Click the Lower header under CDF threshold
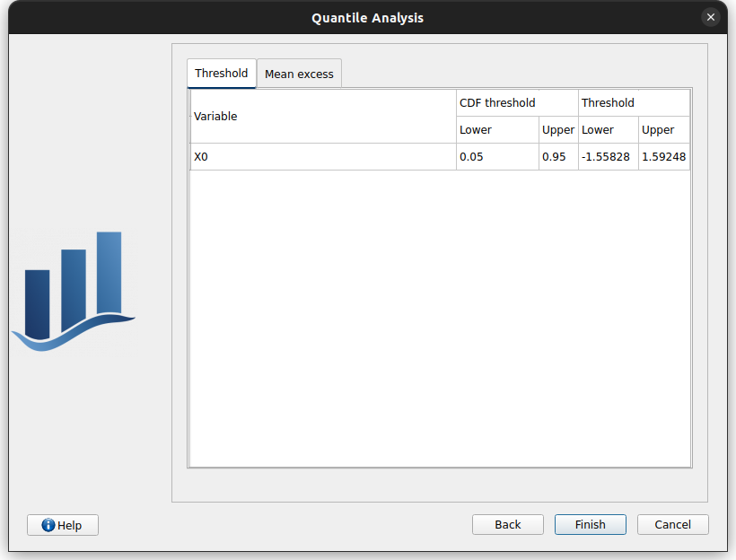 [x=497, y=130]
